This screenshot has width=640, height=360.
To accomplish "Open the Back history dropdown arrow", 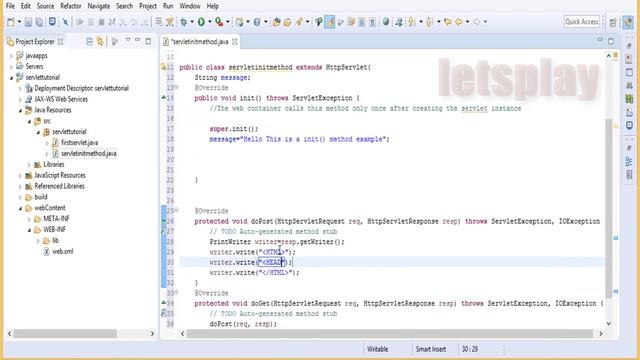I will click(467, 22).
